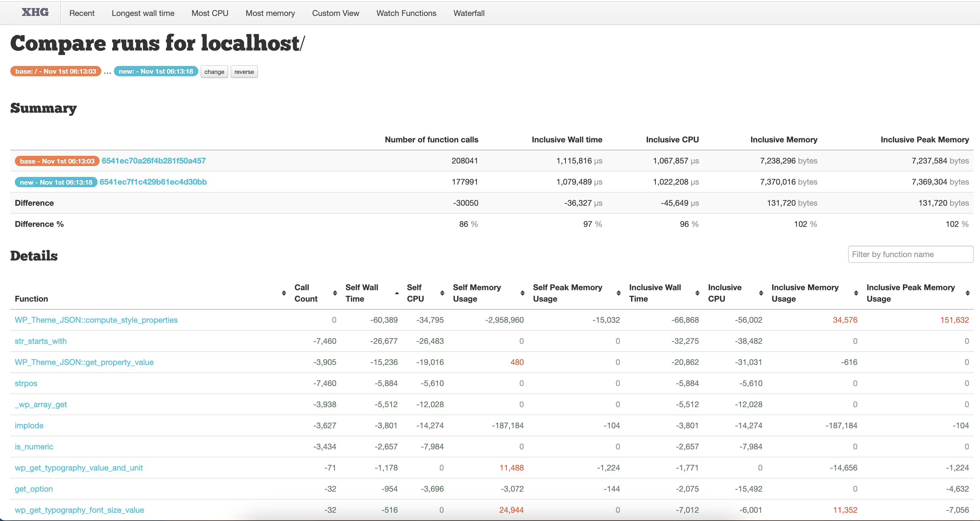The width and height of the screenshot is (980, 521).
Task: Sort by Inclusive Wall Time icon
Action: tap(697, 293)
